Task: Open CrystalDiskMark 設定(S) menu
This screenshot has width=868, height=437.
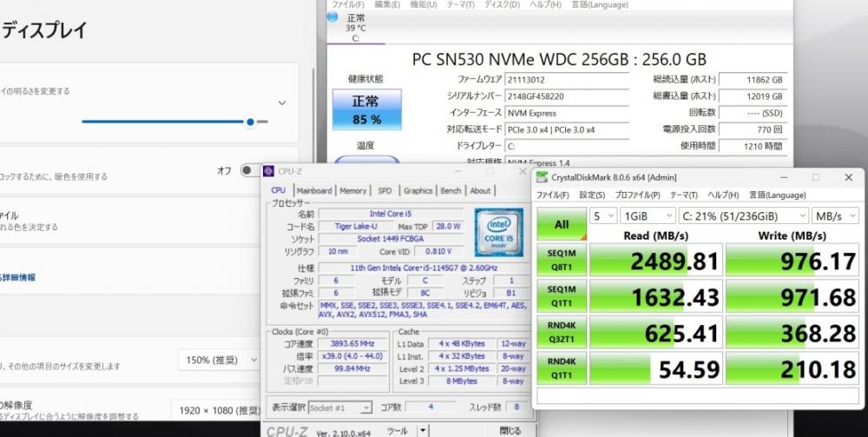Action: [592, 195]
